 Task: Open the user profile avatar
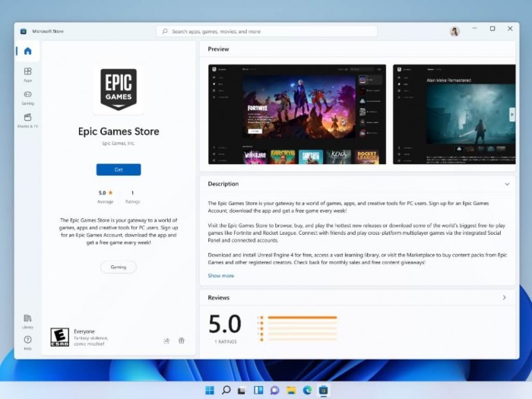(454, 31)
